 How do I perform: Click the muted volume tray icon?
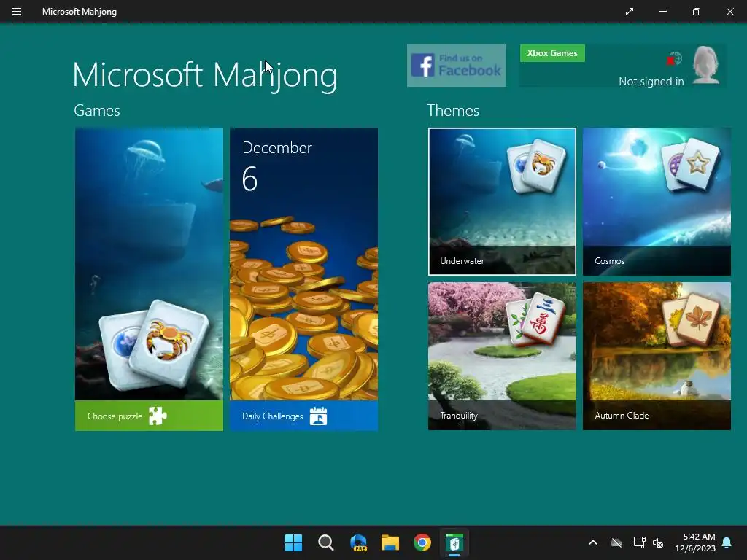point(658,542)
